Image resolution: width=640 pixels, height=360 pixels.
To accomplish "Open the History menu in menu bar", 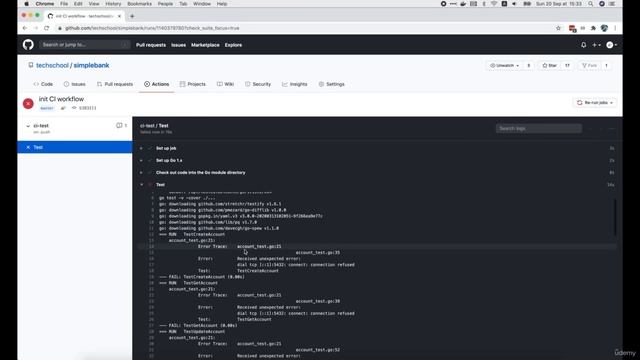I will 113,4.
